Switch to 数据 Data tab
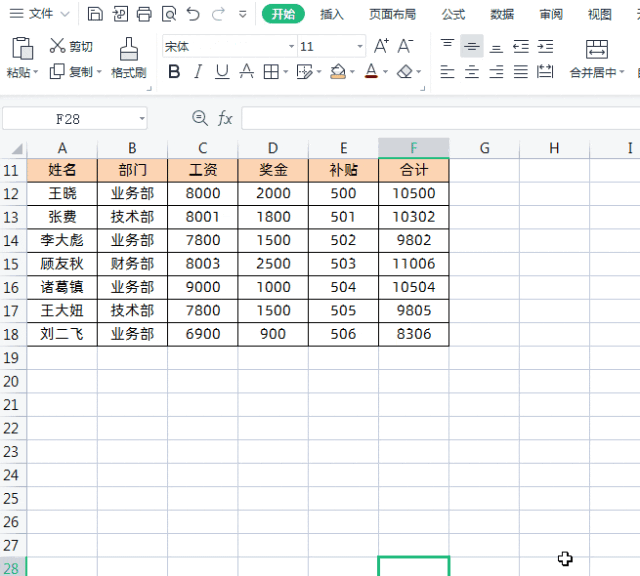 pos(502,15)
